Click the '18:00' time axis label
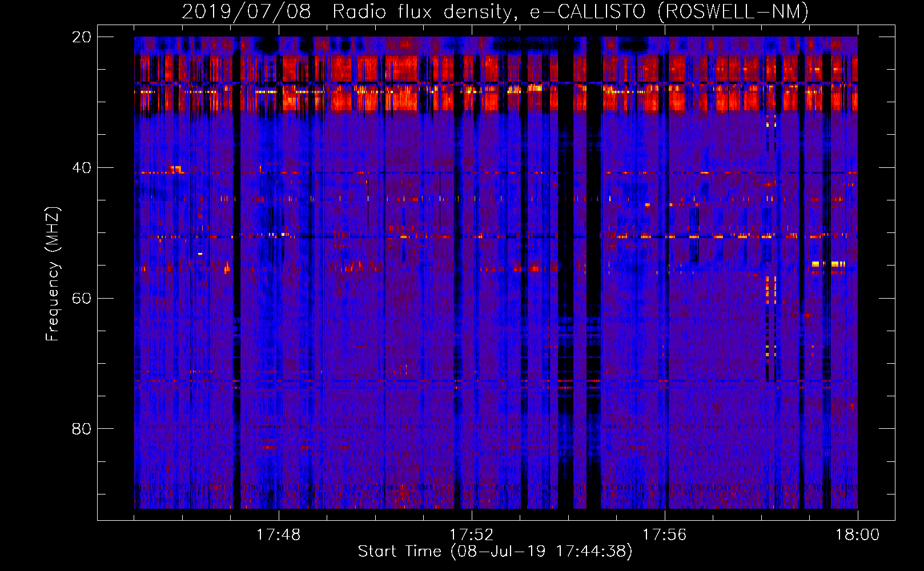This screenshot has width=924, height=571. [858, 535]
